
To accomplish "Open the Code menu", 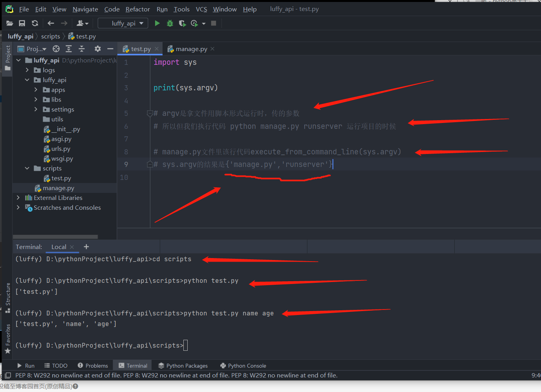I will (112, 9).
